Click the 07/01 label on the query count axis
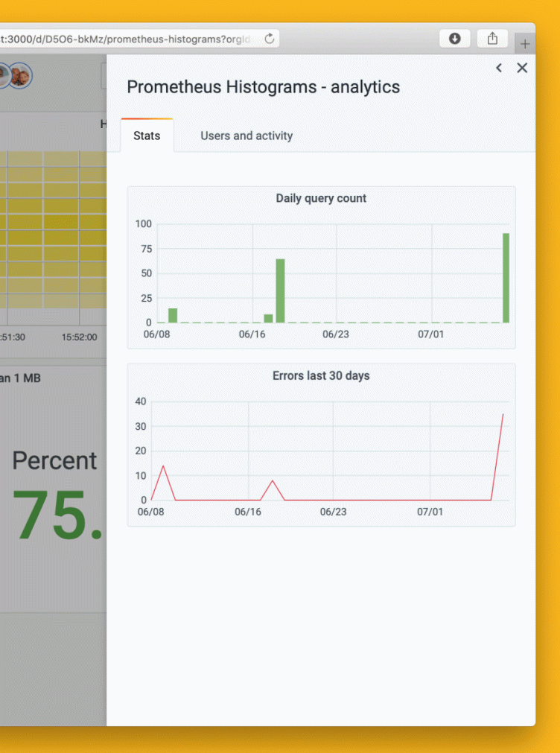 (431, 334)
